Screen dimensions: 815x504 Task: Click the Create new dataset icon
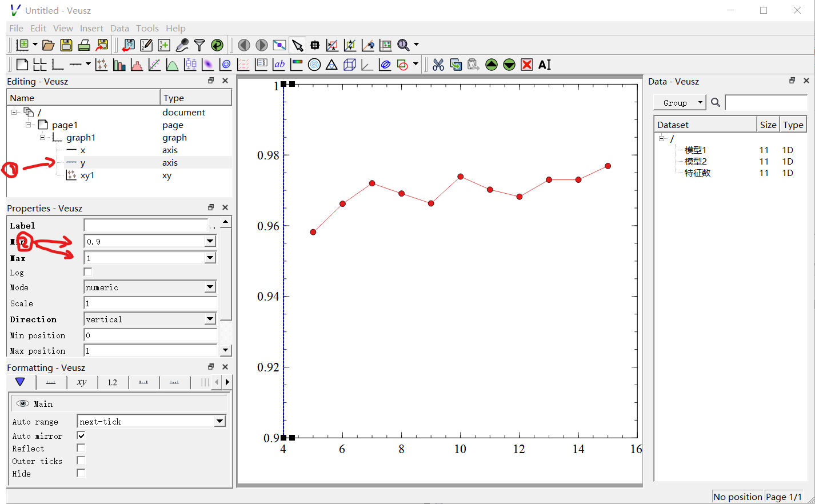tap(164, 45)
